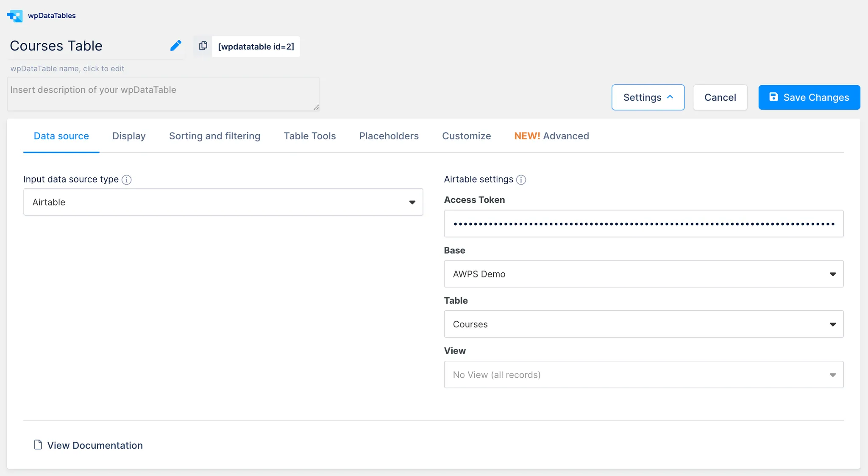Image resolution: width=868 pixels, height=476 pixels.
Task: Click the Save Changes button
Action: (809, 97)
